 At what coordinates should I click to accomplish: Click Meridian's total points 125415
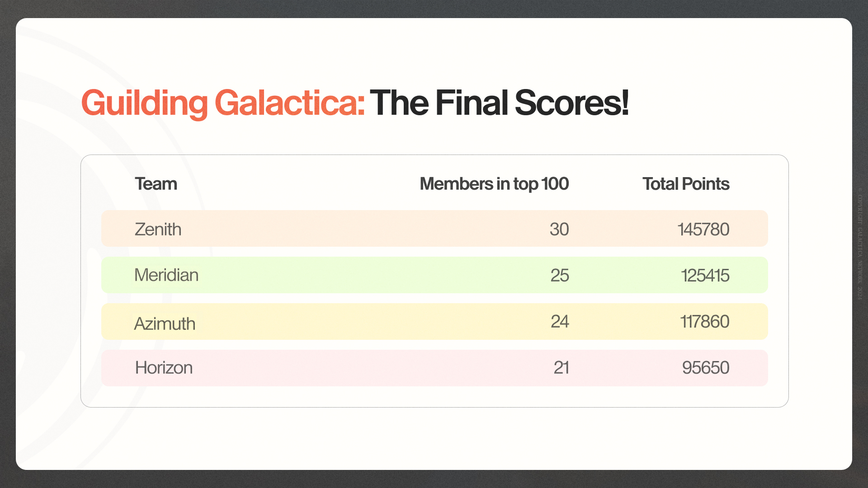click(x=705, y=275)
